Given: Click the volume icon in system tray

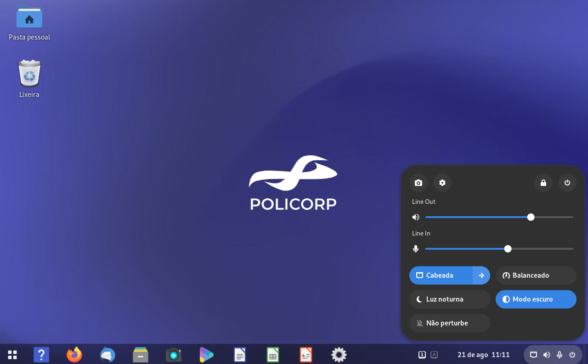Looking at the screenshot, I should 547,354.
